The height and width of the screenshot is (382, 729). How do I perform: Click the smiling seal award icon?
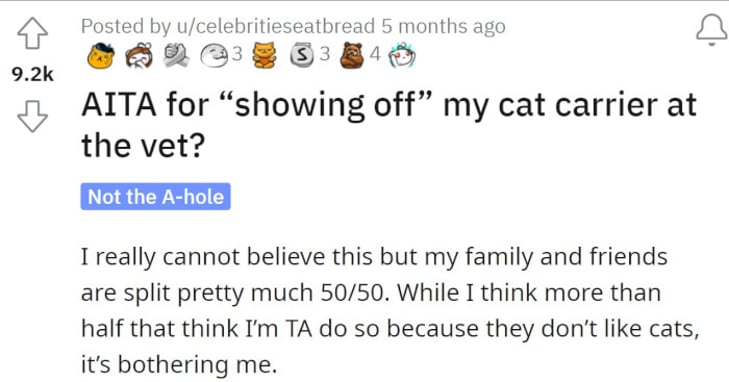pos(214,55)
